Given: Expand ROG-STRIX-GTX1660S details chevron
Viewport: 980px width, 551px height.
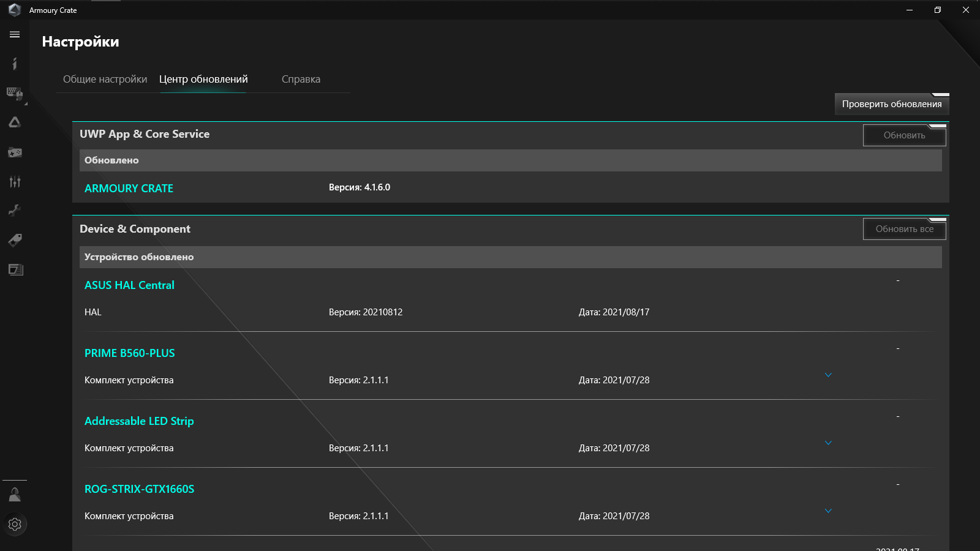Looking at the screenshot, I should click(828, 511).
